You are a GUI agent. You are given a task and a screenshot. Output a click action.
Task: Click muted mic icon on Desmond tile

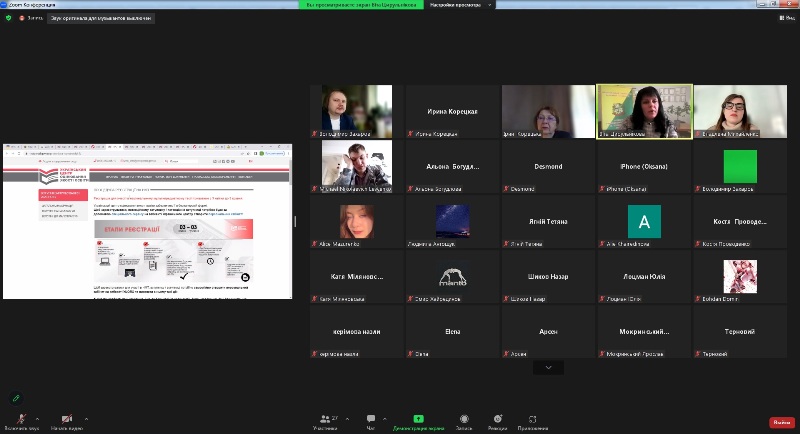[x=506, y=189]
